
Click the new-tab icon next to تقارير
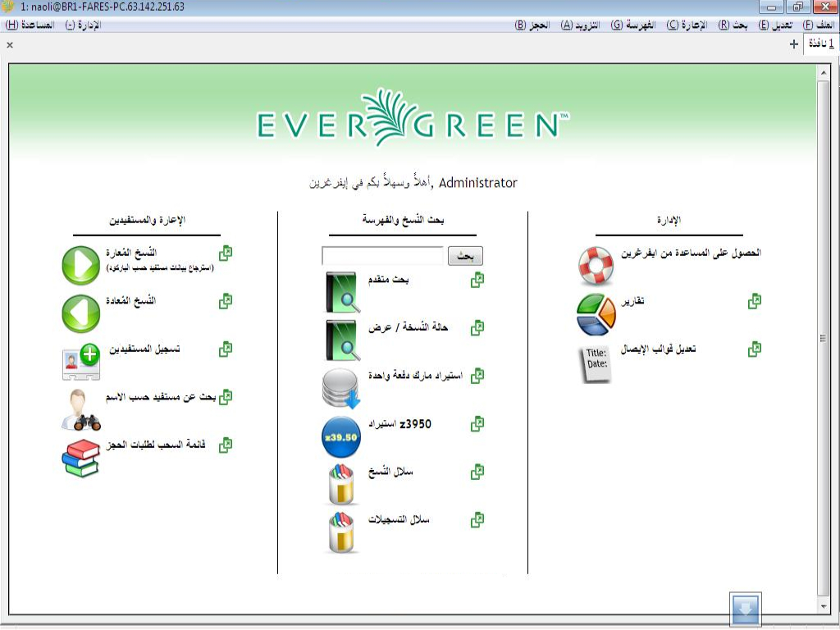coord(755,301)
